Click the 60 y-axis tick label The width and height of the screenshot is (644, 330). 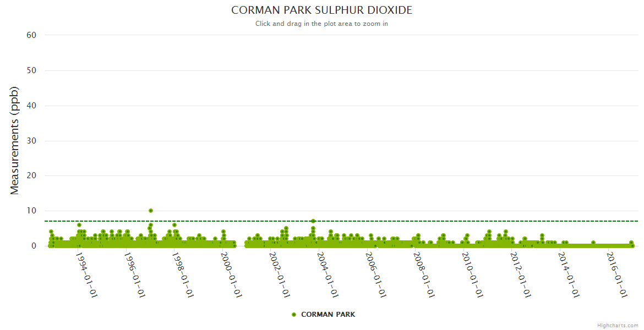coord(31,35)
